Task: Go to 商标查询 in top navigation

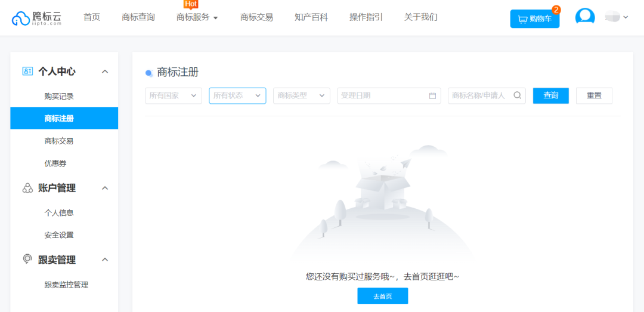Action: click(x=138, y=17)
